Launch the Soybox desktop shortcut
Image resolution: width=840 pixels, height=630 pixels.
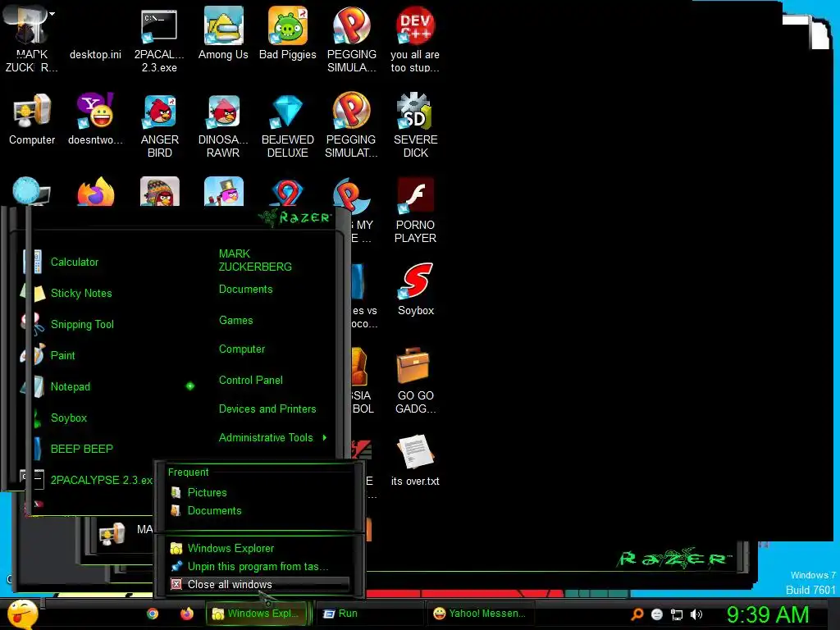(x=416, y=290)
